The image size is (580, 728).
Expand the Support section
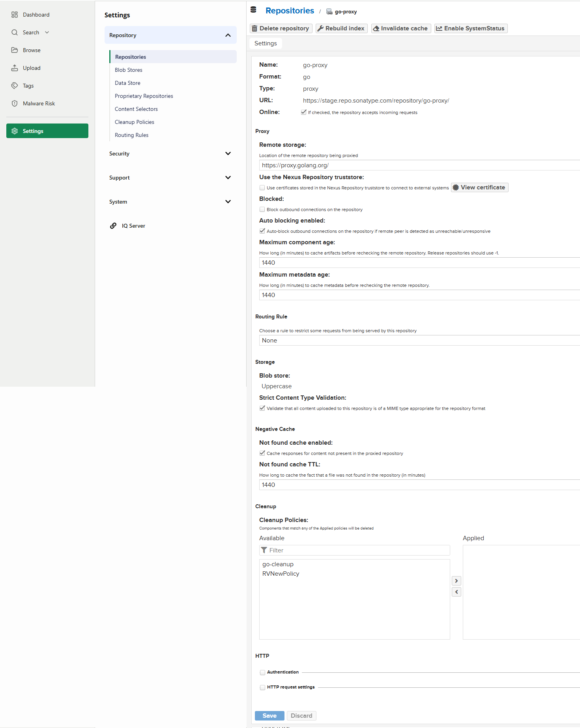(x=228, y=178)
